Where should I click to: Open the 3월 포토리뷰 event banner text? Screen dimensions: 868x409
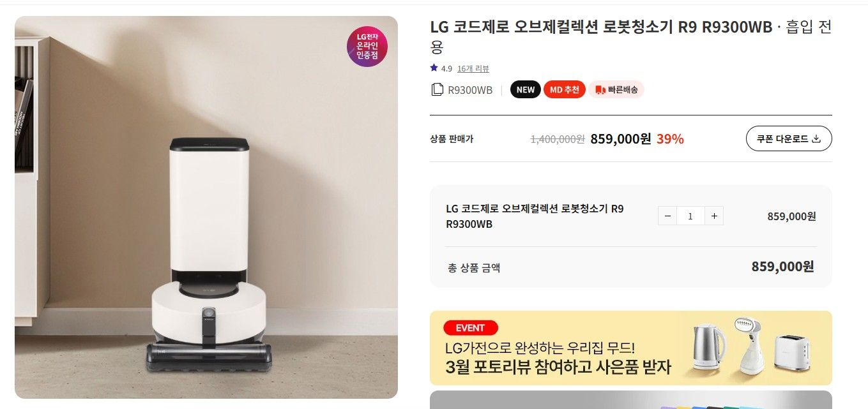point(558,368)
